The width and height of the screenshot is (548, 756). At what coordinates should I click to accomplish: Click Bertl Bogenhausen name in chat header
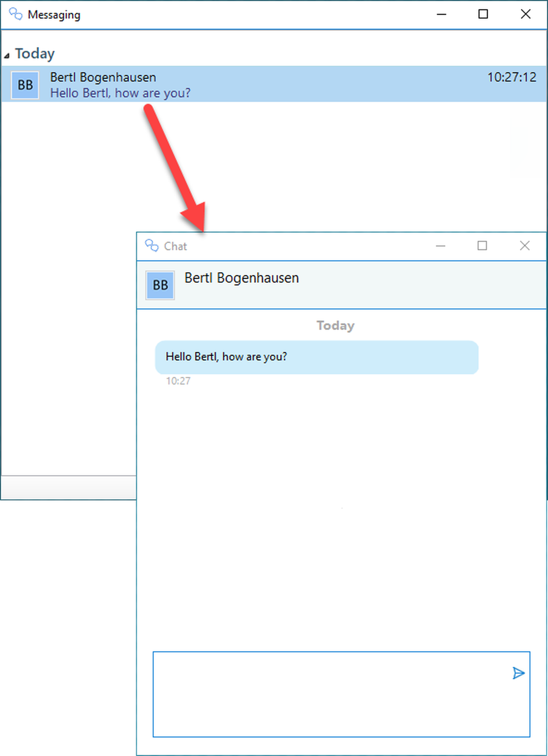point(241,278)
